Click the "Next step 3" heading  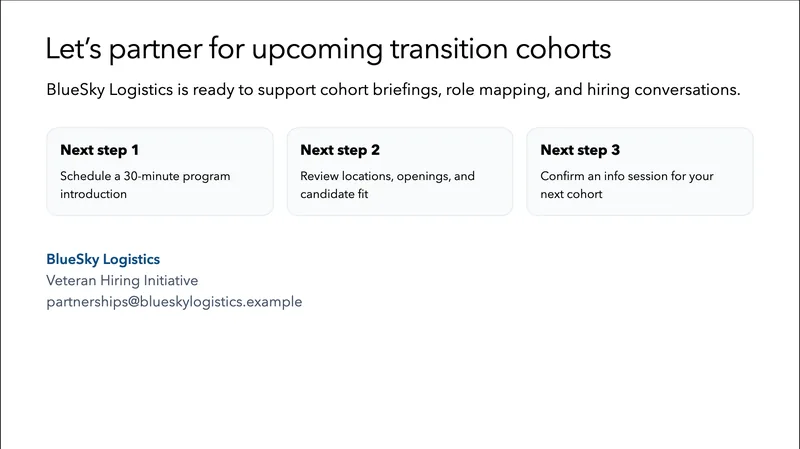580,150
